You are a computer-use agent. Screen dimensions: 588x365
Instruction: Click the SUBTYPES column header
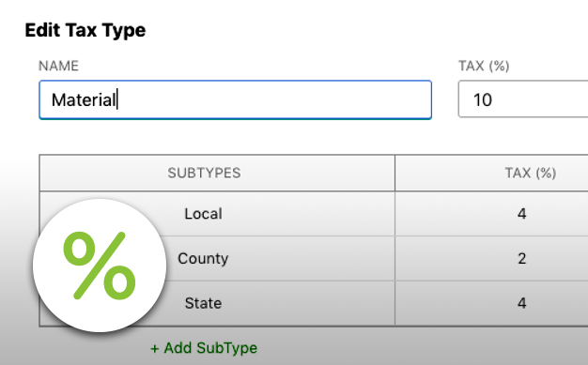click(204, 173)
